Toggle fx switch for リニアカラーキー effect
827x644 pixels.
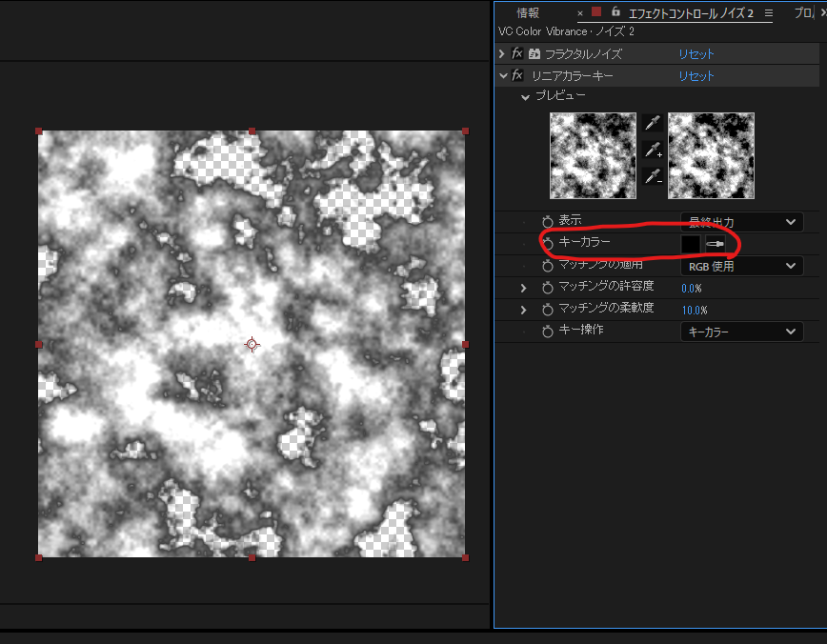(x=516, y=75)
